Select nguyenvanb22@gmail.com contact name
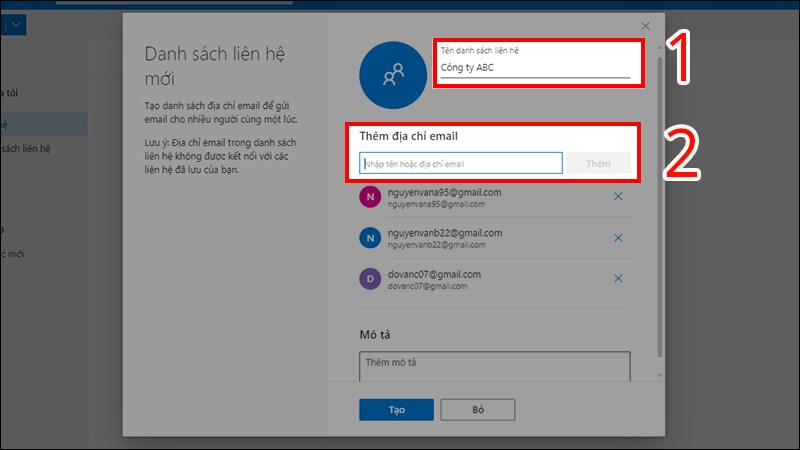800x450 pixels. pos(445,233)
